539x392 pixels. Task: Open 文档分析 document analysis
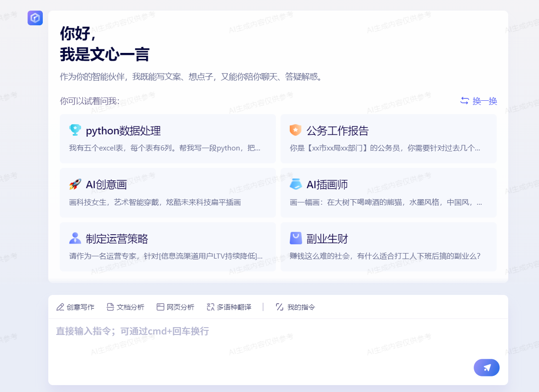[x=125, y=307]
